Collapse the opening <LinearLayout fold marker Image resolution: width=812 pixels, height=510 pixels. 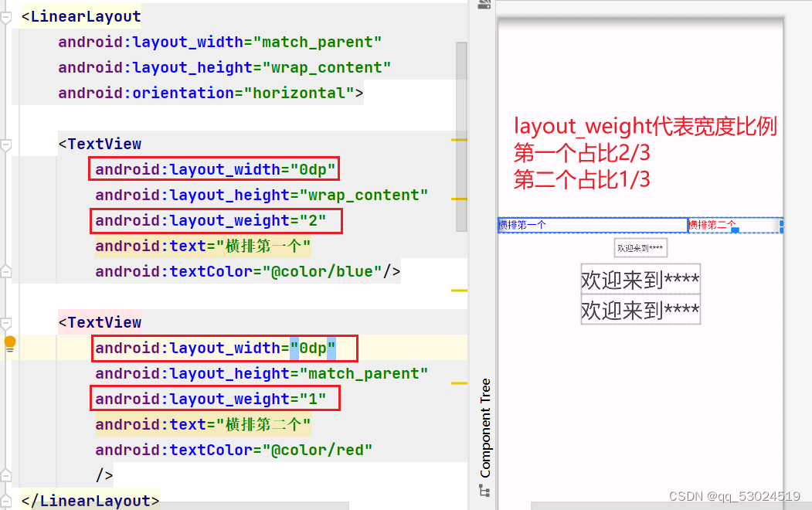point(5,18)
